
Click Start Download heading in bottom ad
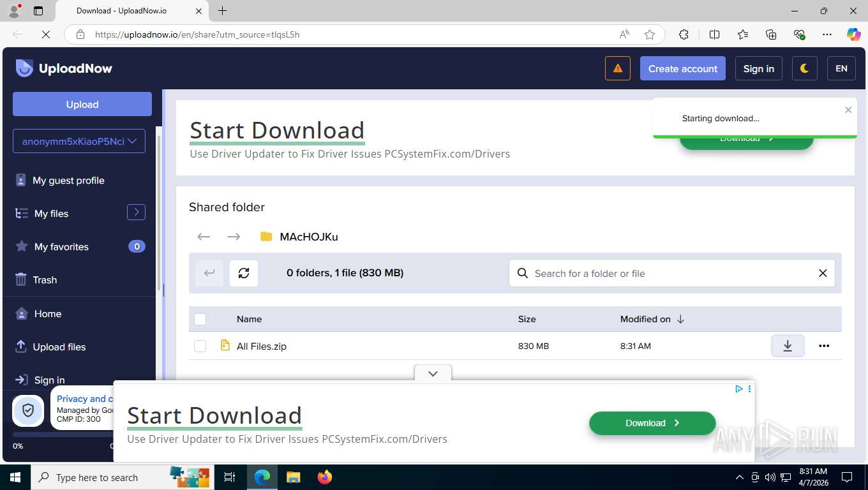pyautogui.click(x=214, y=415)
